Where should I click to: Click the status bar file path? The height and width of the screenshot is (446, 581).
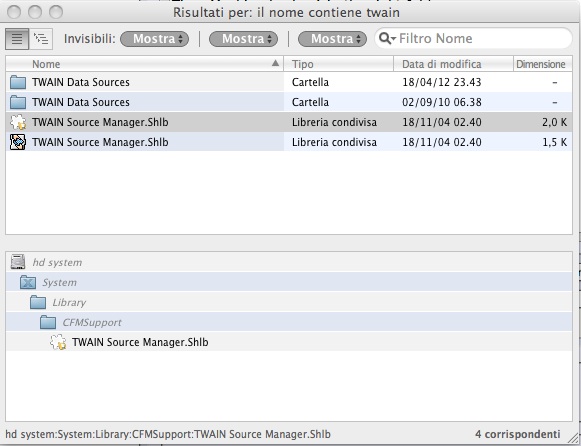click(168, 434)
